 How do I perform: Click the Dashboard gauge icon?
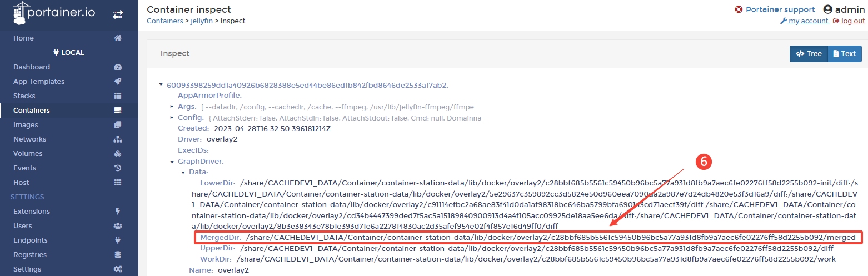pos(118,67)
